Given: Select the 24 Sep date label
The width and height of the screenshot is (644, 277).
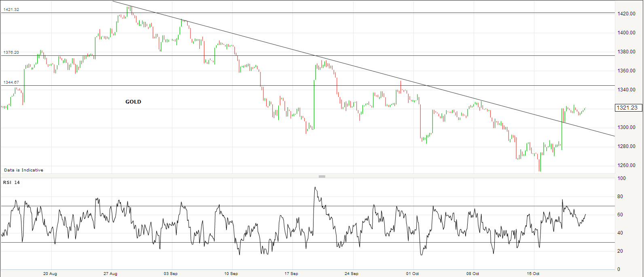Looking at the screenshot, I should coord(352,274).
